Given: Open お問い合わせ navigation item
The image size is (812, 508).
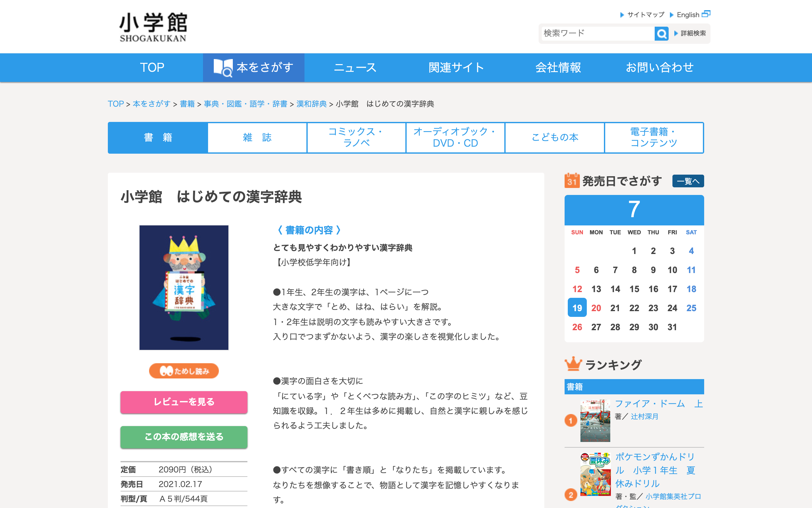Looking at the screenshot, I should (659, 68).
